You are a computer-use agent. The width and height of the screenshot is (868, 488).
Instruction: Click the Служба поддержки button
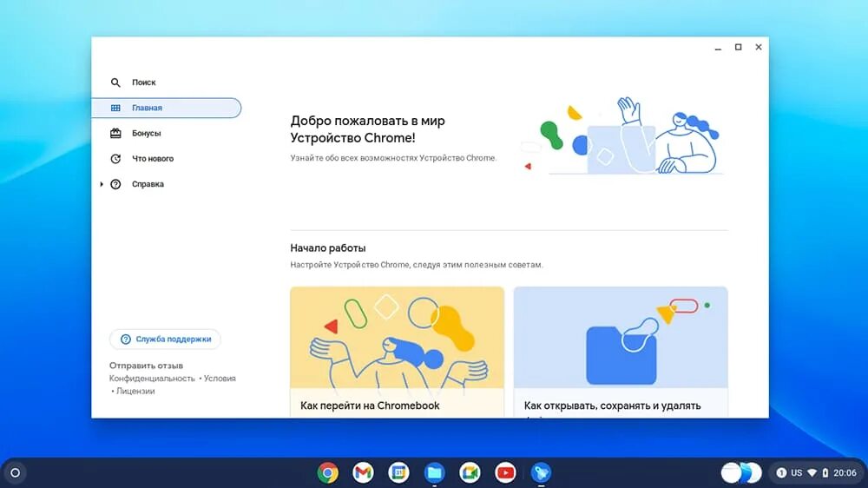click(165, 339)
